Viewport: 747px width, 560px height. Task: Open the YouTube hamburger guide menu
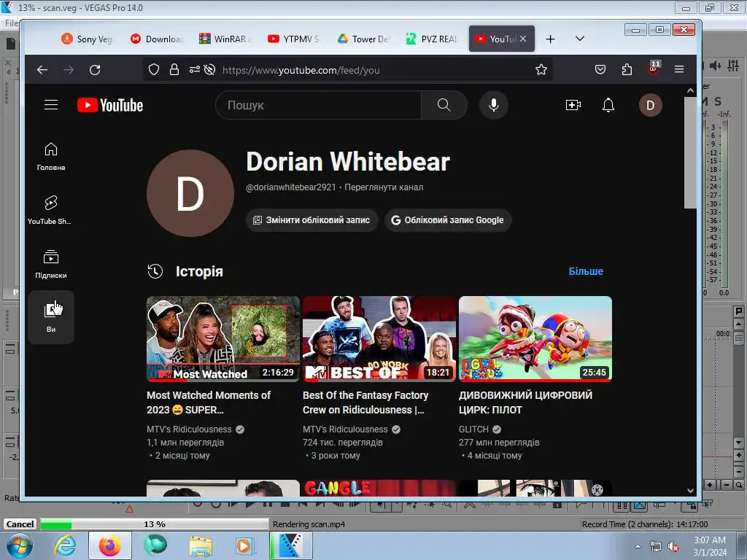click(x=51, y=105)
